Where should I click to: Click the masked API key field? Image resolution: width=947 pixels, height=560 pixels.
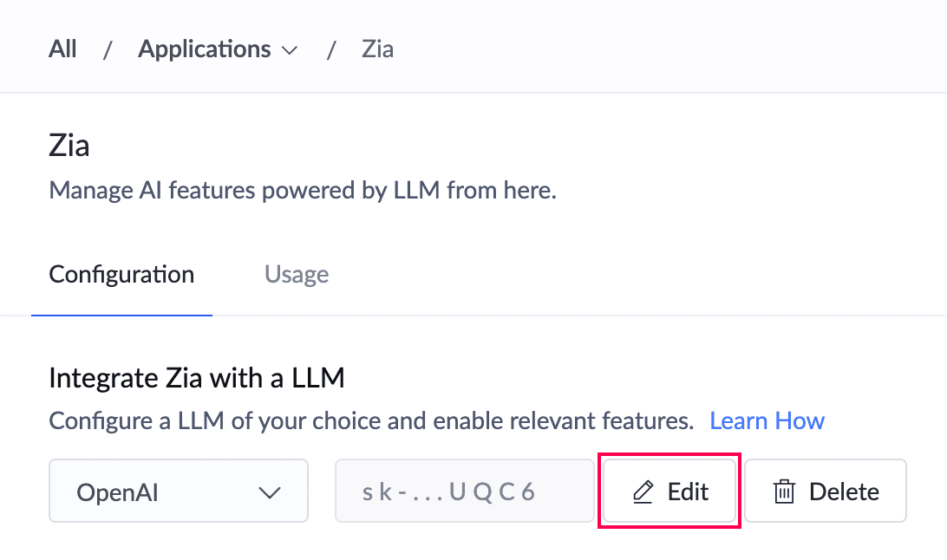coord(465,492)
